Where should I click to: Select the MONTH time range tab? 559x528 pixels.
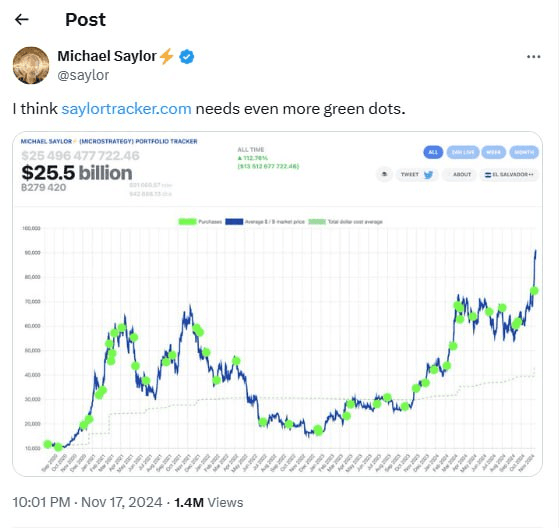click(524, 152)
